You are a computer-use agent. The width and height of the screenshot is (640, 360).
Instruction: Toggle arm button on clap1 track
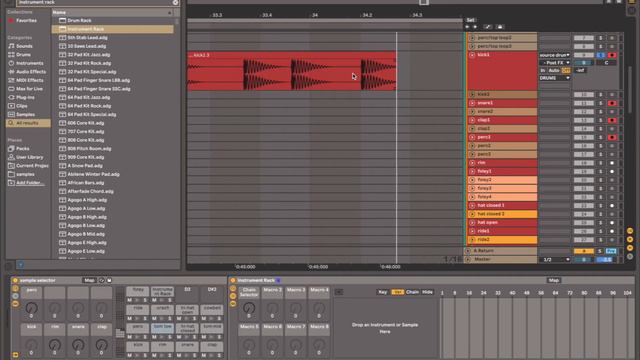click(612, 120)
